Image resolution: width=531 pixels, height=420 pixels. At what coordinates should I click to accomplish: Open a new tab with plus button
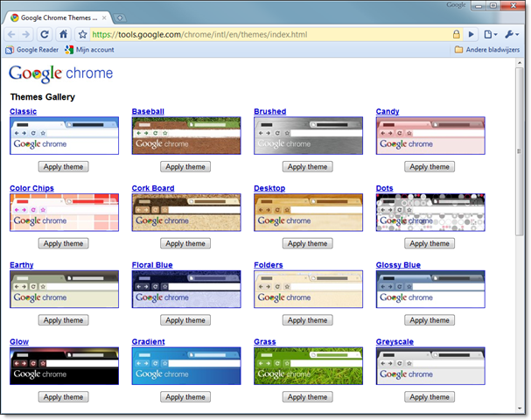(x=120, y=18)
